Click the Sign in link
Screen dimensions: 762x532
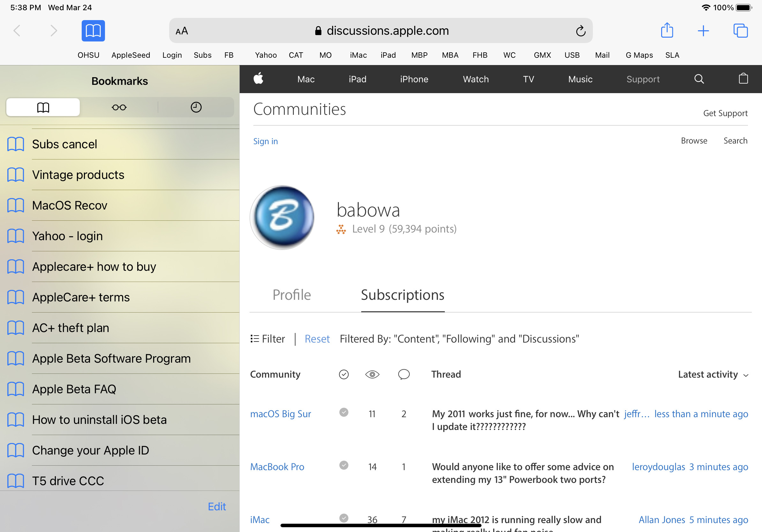(x=265, y=141)
